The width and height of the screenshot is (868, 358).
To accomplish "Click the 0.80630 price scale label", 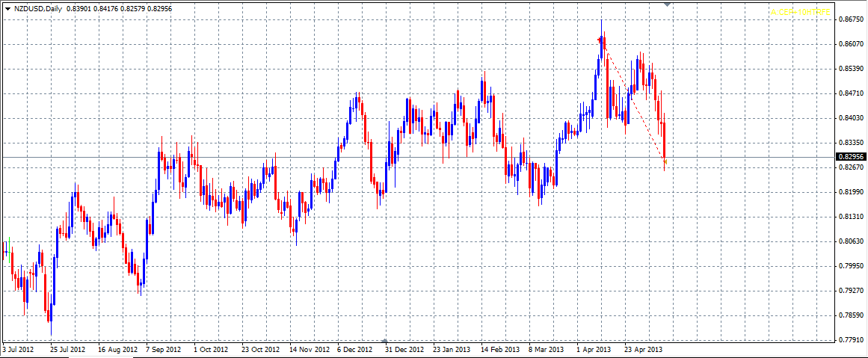I will pos(850,241).
